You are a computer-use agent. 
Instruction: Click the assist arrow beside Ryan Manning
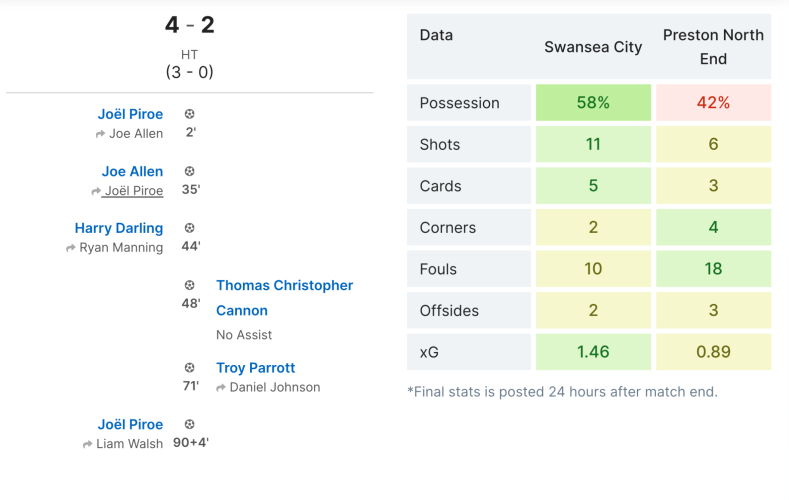pos(71,248)
